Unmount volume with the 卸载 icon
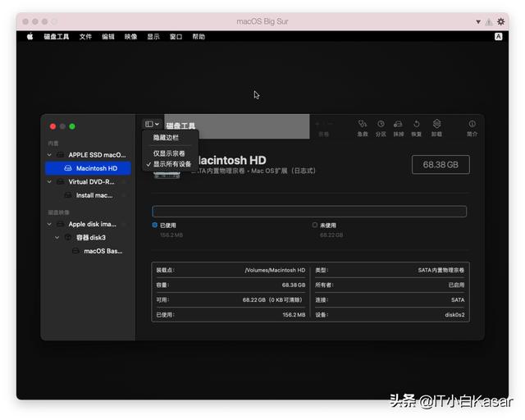 click(436, 125)
